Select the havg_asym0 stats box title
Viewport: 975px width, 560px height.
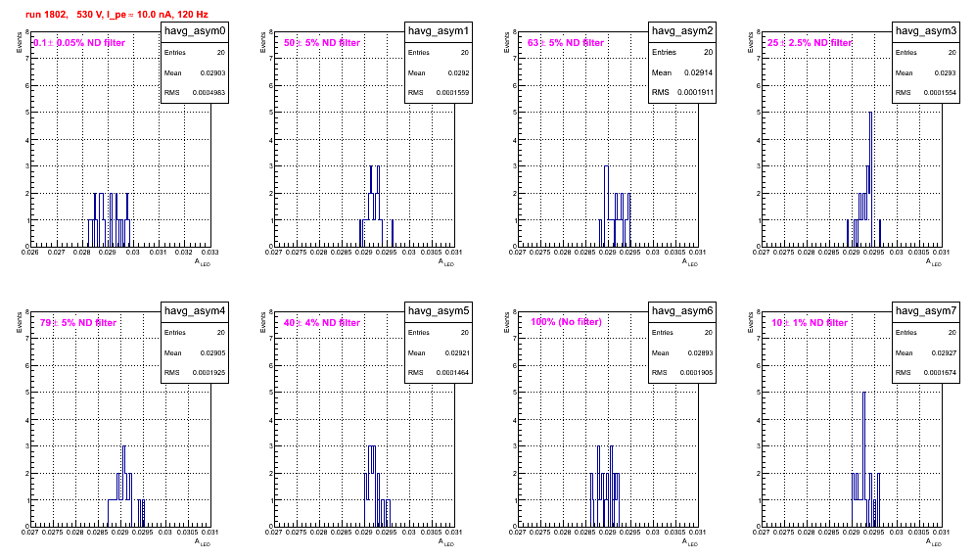tap(195, 31)
